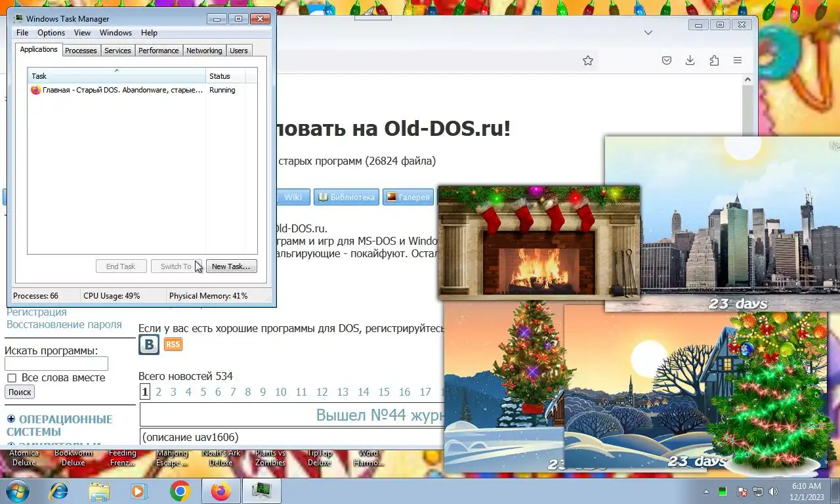840x504 pixels.
Task: Select the Applications tab
Action: click(39, 49)
